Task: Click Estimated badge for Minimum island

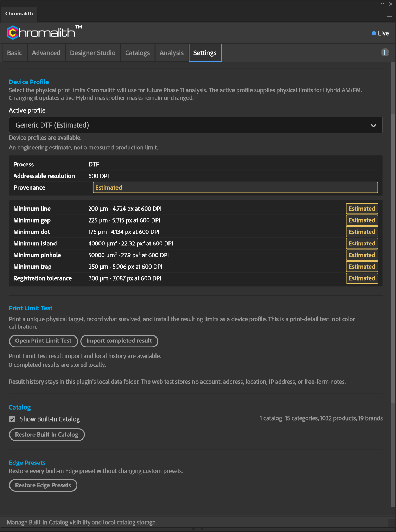Action: (x=362, y=243)
